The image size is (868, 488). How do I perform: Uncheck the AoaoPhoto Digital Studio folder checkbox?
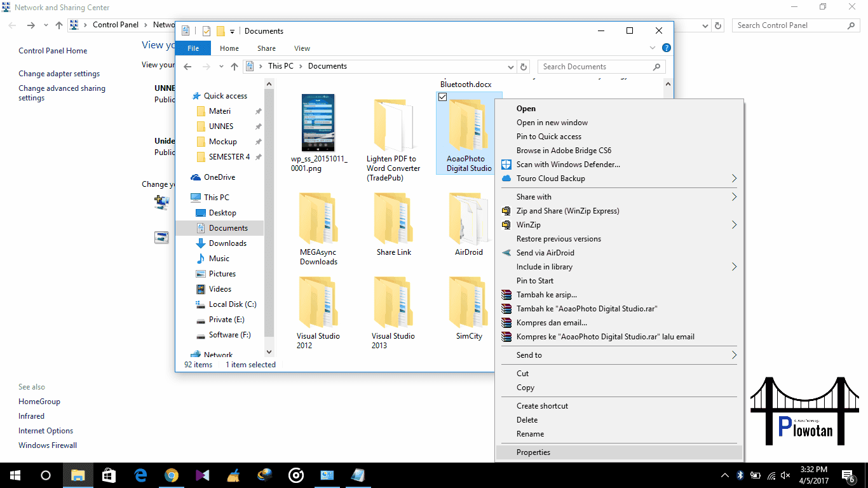click(443, 97)
